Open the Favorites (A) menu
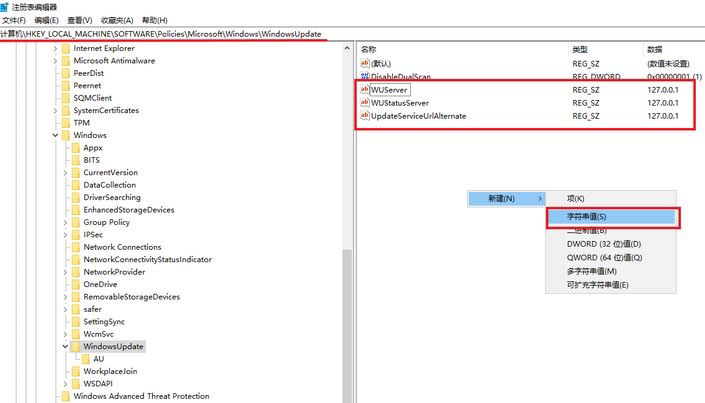The width and height of the screenshot is (705, 403). click(x=117, y=20)
